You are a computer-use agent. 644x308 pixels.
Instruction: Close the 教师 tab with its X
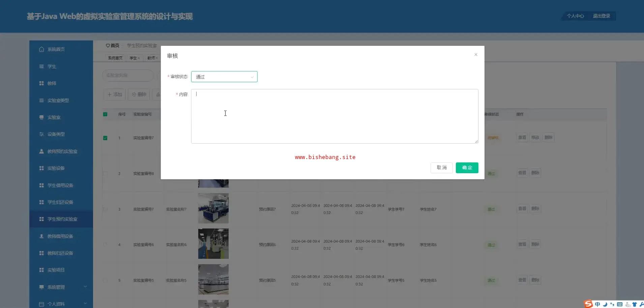156,58
